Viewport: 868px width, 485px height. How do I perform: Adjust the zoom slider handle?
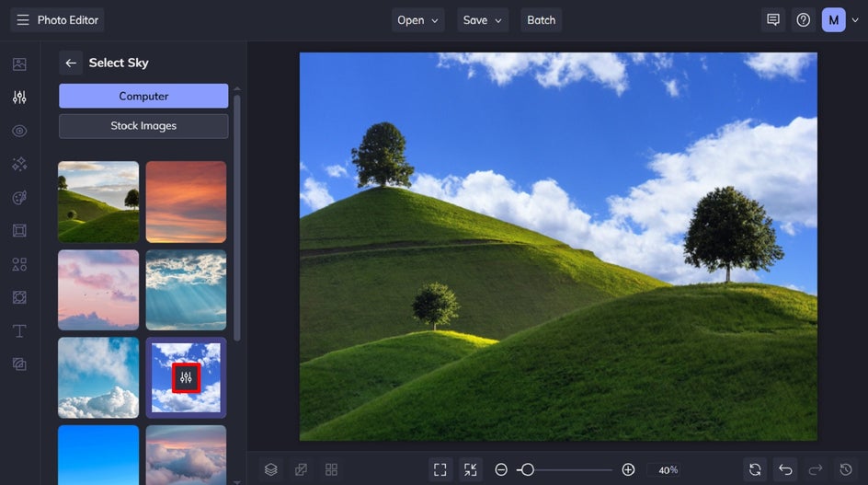pos(528,470)
